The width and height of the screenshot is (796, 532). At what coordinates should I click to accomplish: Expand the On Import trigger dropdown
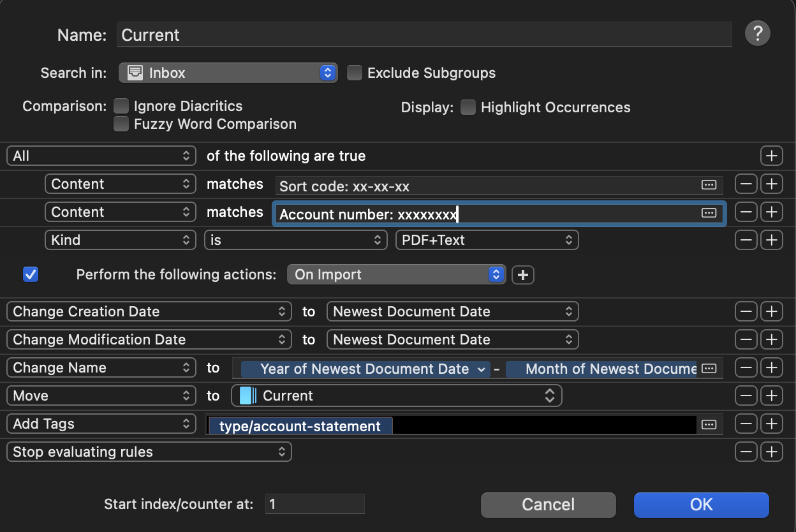coord(396,275)
